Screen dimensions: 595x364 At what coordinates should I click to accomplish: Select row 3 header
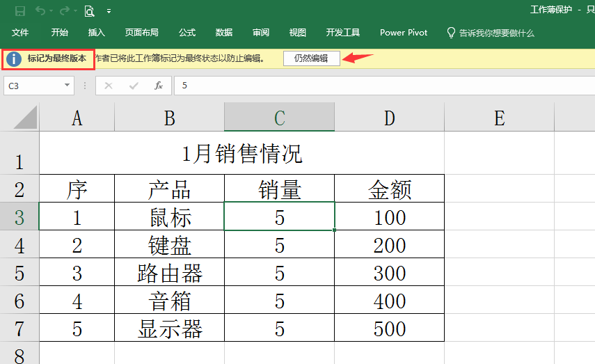tap(19, 216)
